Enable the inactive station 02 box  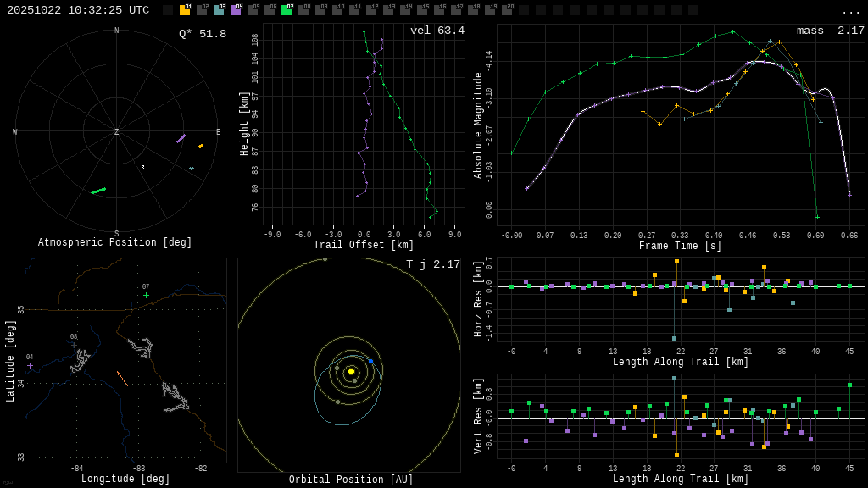click(202, 10)
